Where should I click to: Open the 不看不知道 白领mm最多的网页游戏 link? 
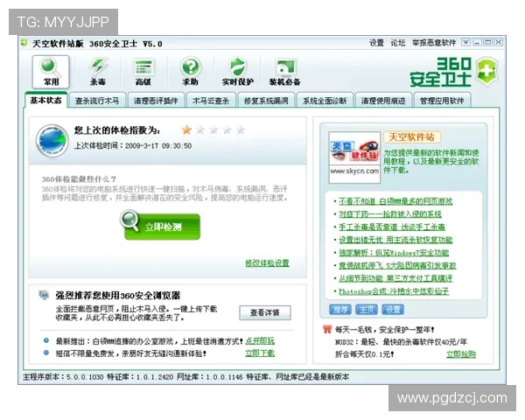[x=395, y=201]
